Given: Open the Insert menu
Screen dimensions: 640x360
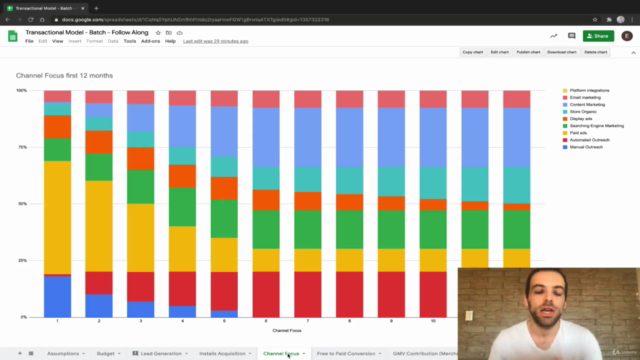Looking at the screenshot, I should 75,41.
